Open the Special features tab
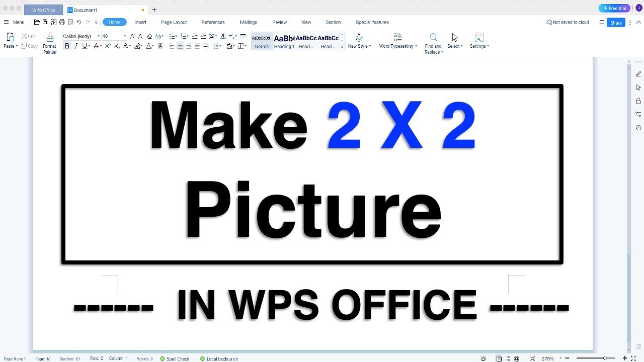The height and width of the screenshot is (362, 644). [372, 22]
